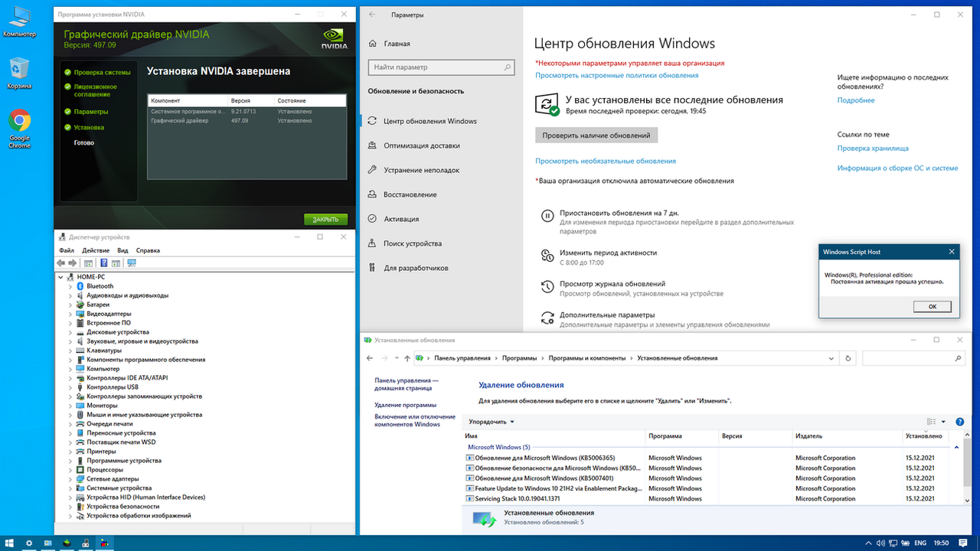This screenshot has height=551, width=980.
Task: Click Информация о сборке ОС и системе
Action: (897, 168)
